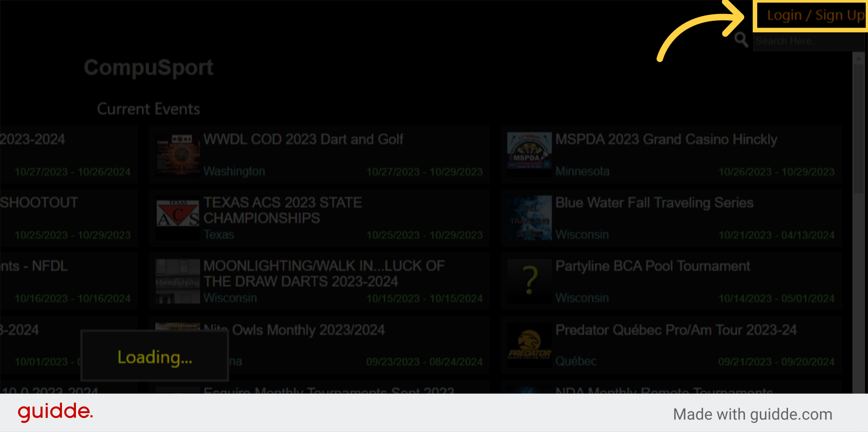Select the Blue Water Fall series thumbnail
Image resolution: width=868 pixels, height=432 pixels.
click(529, 218)
